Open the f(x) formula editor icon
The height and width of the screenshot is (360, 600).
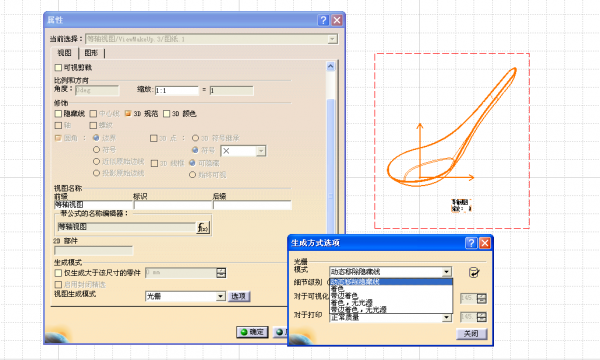pyautogui.click(x=203, y=228)
